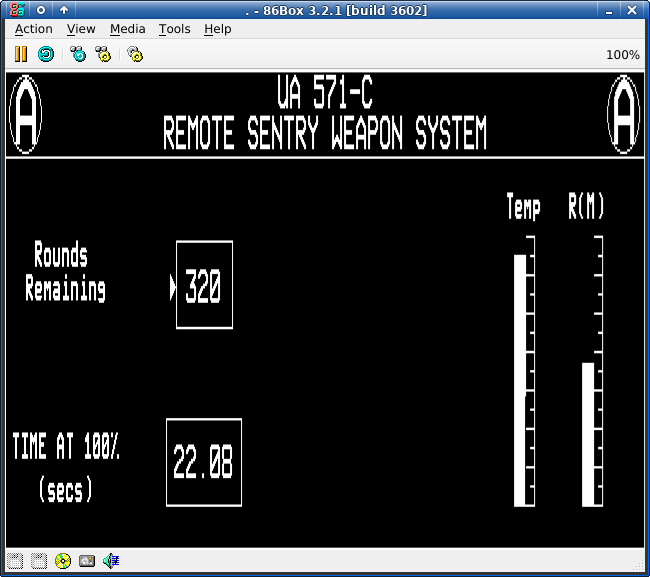Image resolution: width=650 pixels, height=577 pixels.
Task: Click the TIME AT 100% box showing 22.08
Action: [x=204, y=462]
